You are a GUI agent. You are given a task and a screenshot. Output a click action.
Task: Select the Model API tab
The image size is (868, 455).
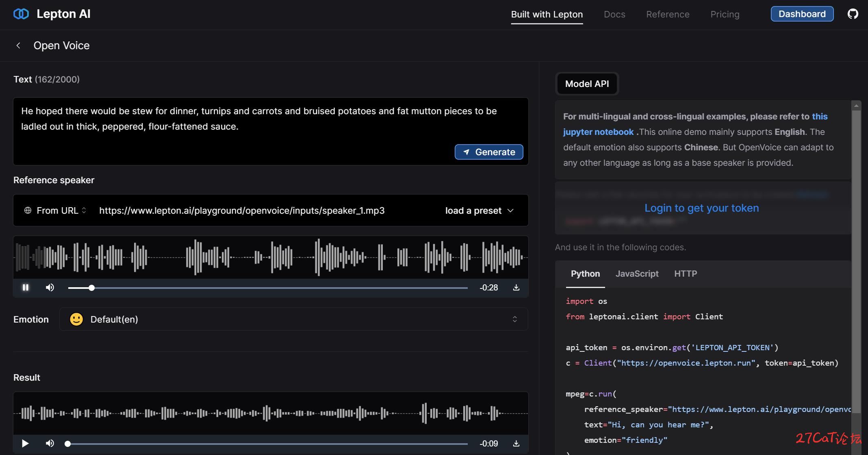pos(587,84)
